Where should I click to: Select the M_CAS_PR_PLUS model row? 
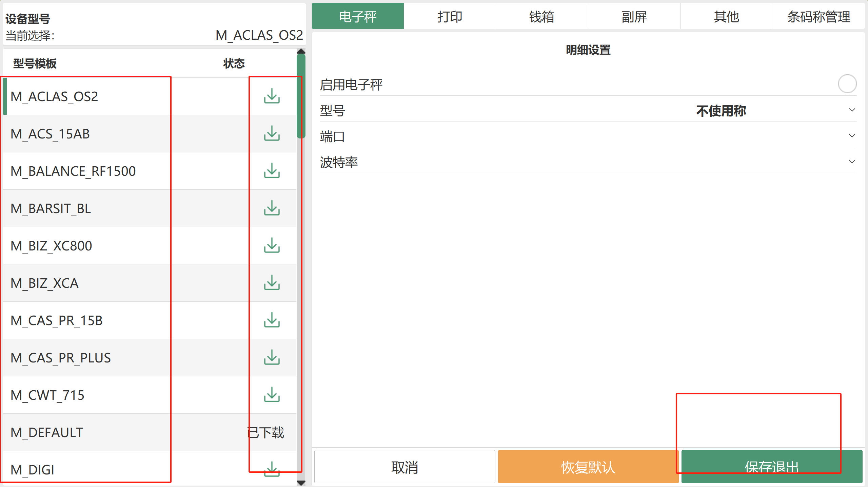click(x=150, y=358)
